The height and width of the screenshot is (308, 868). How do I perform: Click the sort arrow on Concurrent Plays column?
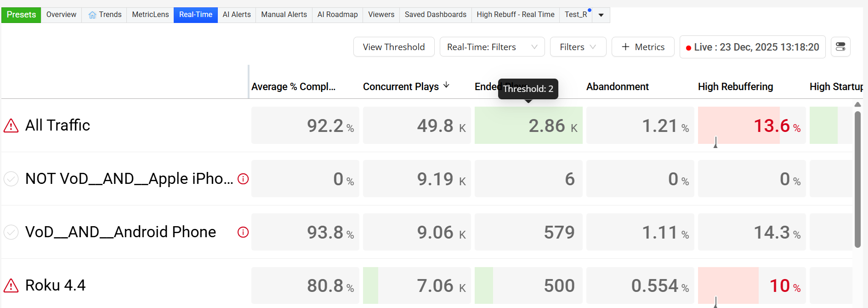coord(446,86)
